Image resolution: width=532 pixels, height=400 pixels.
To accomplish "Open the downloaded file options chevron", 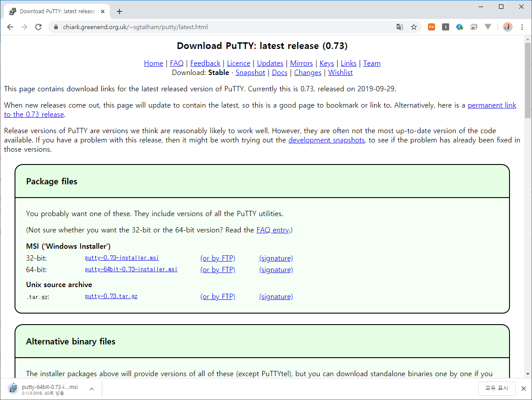I will pyautogui.click(x=92, y=389).
